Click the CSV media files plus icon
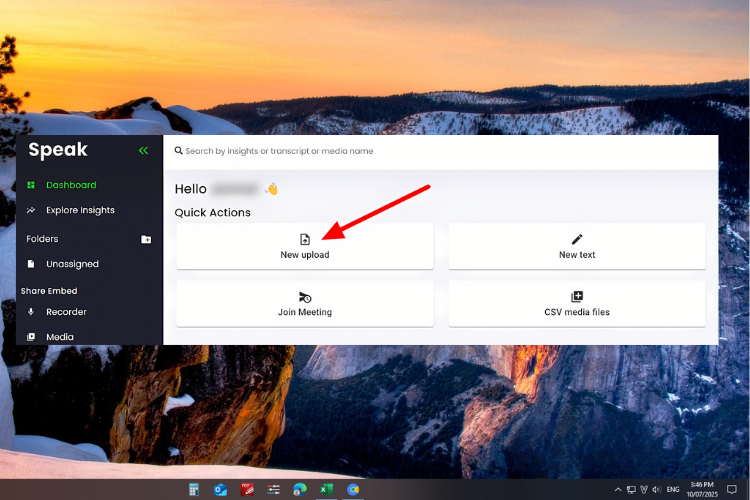This screenshot has height=500, width=750. [x=577, y=297]
